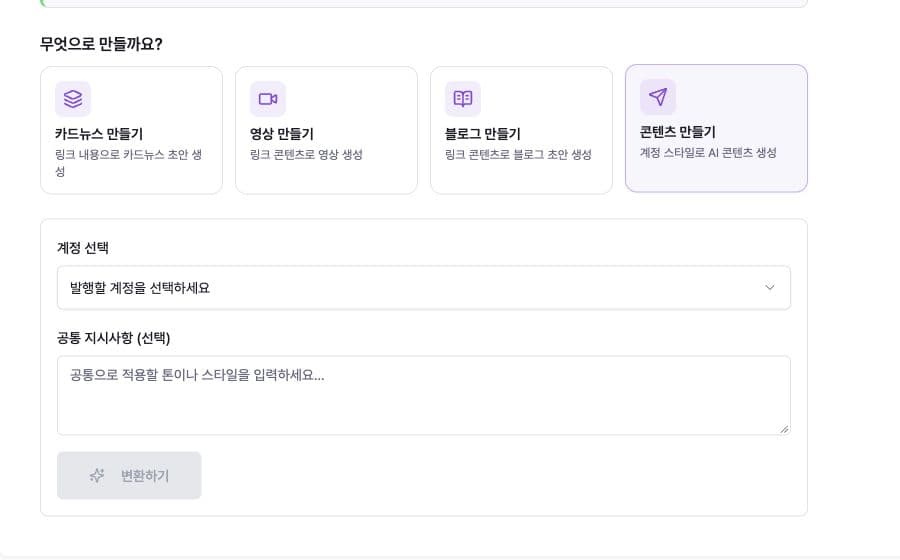Click the 변환하기 button label
The image size is (900, 560).
point(145,476)
